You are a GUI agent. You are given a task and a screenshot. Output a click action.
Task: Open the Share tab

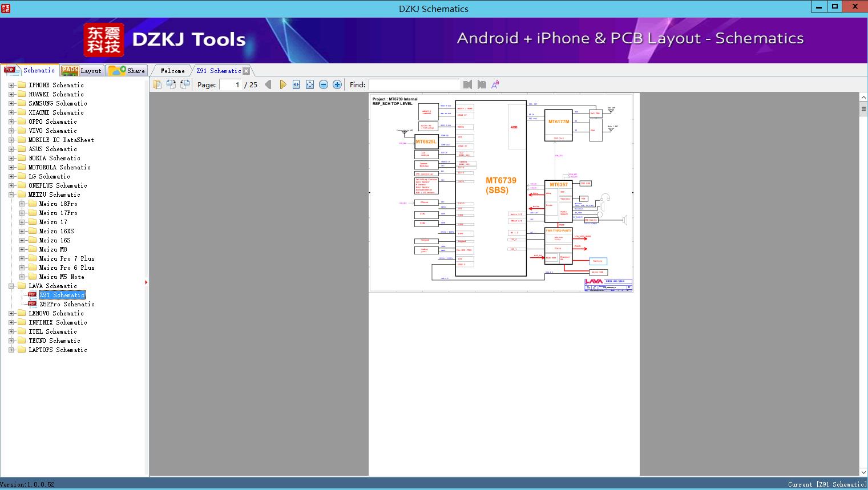tap(127, 71)
